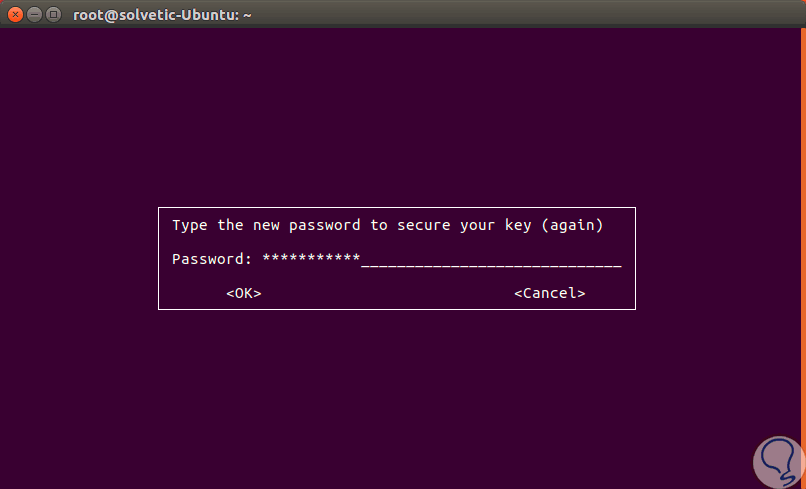Click the word "(again)" in the prompt

[572, 225]
